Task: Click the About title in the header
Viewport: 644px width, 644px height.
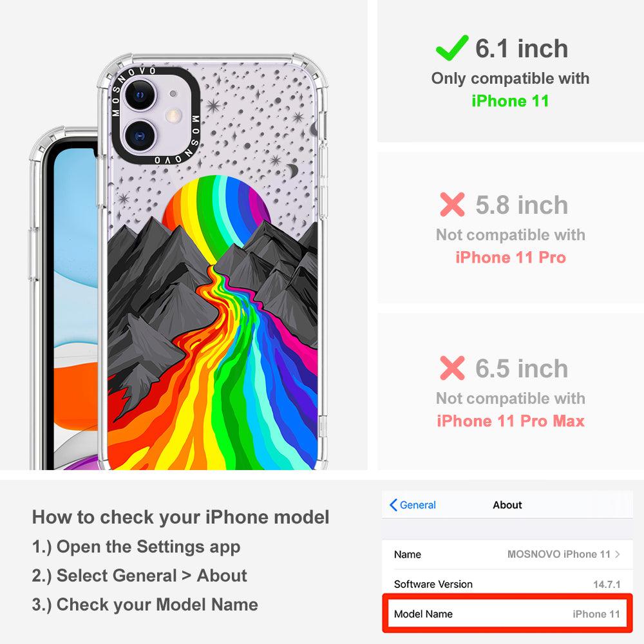Action: point(507,505)
